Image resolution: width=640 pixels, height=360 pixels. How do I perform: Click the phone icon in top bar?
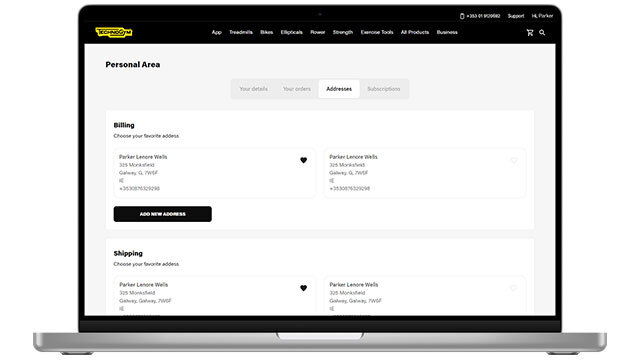pos(462,16)
